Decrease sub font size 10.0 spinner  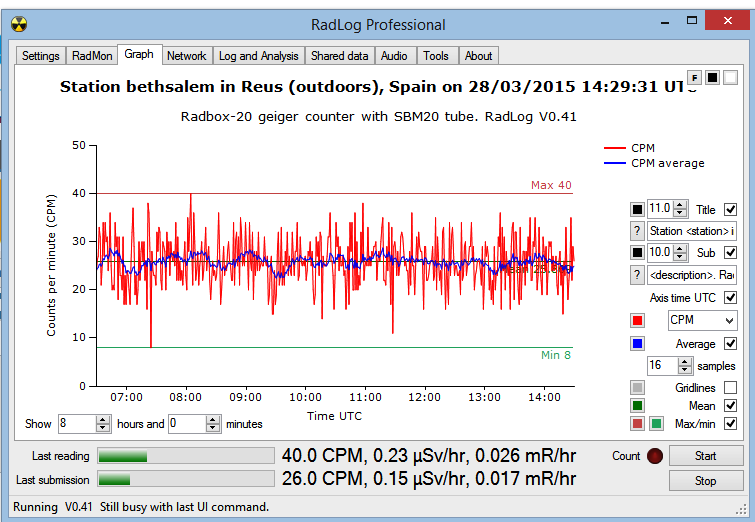pos(680,256)
